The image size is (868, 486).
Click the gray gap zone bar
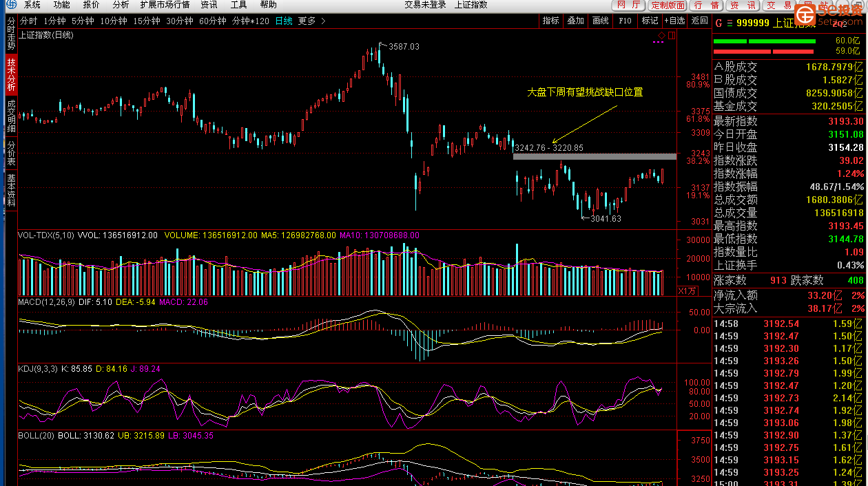595,156
